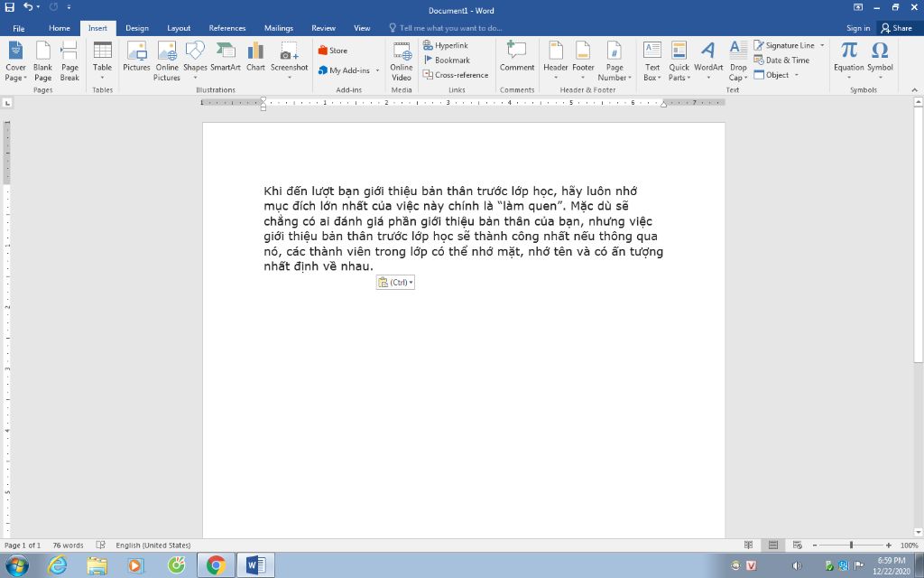Open Google Chrome from the taskbar
The width and height of the screenshot is (924, 578).
pyautogui.click(x=216, y=565)
